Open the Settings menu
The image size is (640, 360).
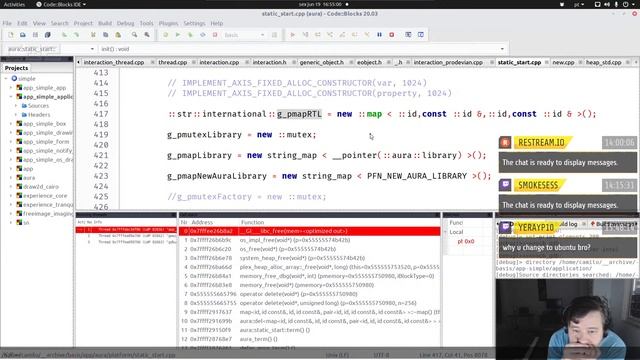click(194, 23)
